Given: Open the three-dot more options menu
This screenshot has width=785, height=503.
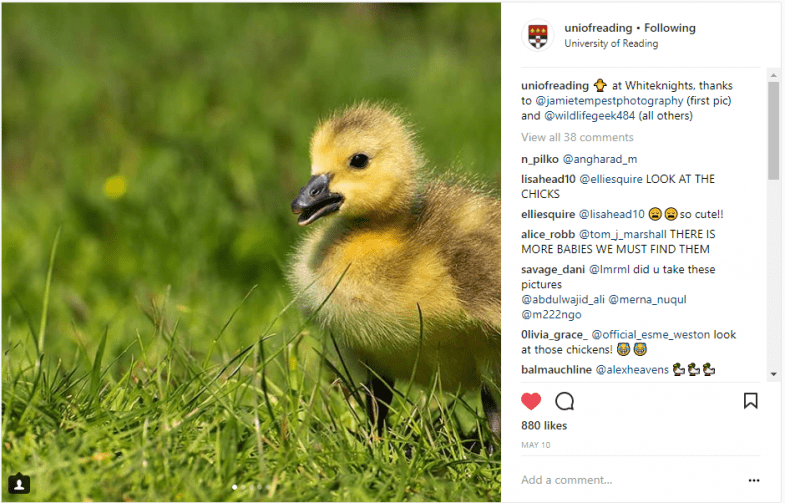Looking at the screenshot, I should [x=754, y=480].
